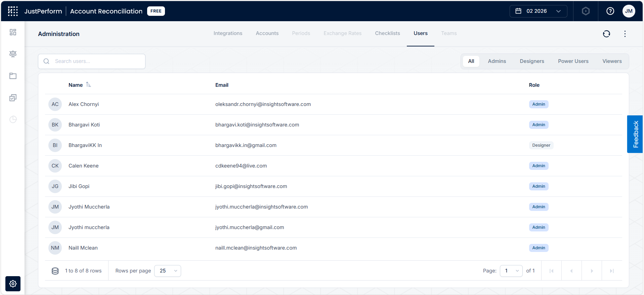The image size is (644, 295).
Task: Open the folder icon in sidebar
Action: click(13, 76)
